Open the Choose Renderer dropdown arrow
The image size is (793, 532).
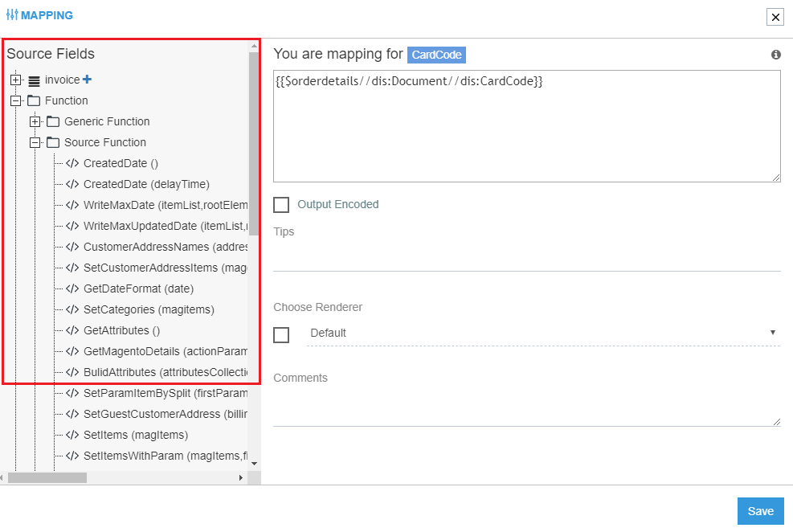(772, 333)
